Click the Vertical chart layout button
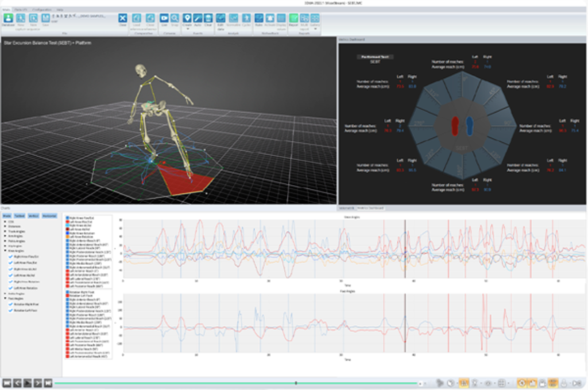 point(33,216)
